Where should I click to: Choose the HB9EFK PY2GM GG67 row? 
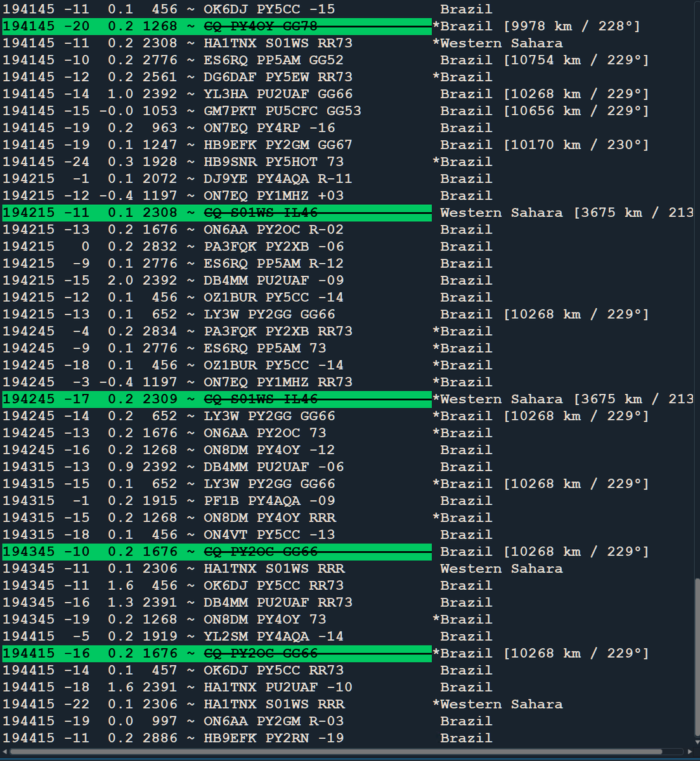pyautogui.click(x=347, y=145)
